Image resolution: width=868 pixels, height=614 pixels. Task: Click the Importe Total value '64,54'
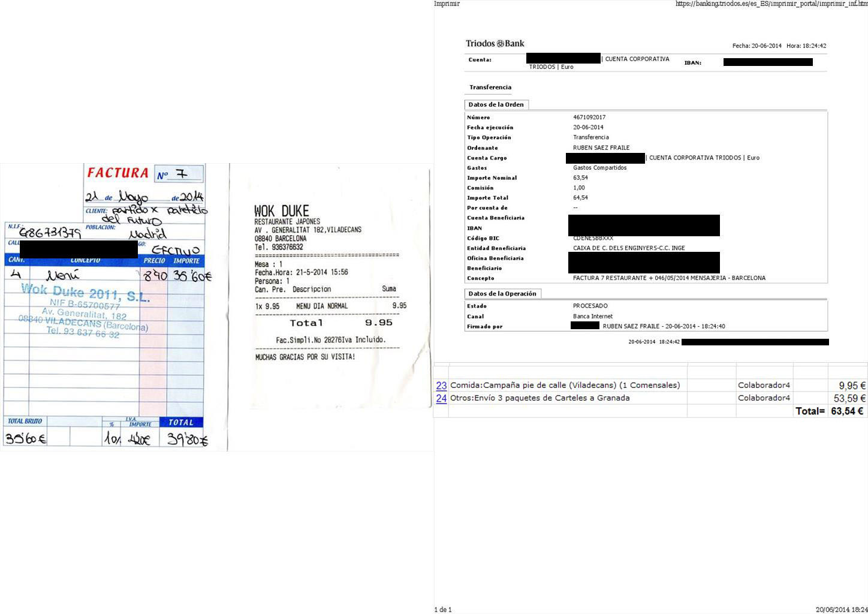580,198
